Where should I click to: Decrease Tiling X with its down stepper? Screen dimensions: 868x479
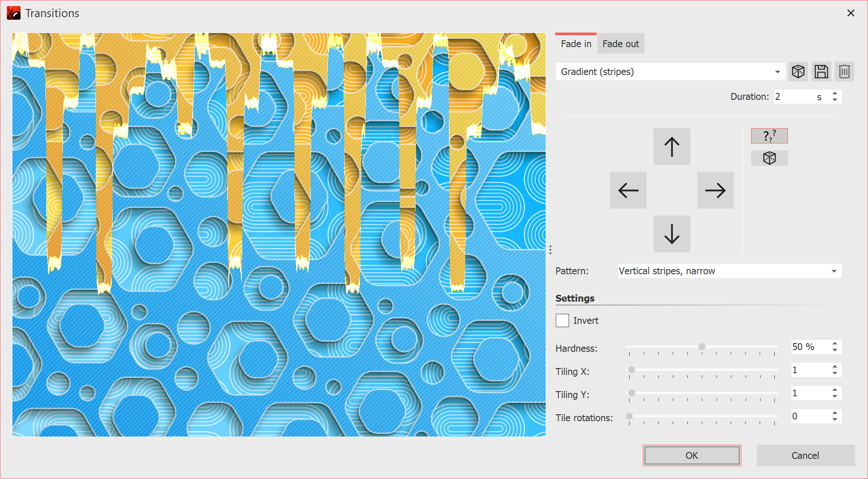(834, 372)
